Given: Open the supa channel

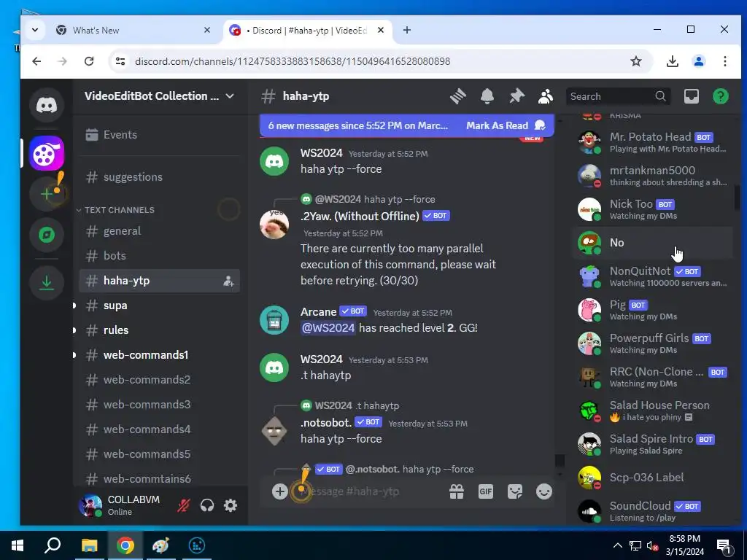Looking at the screenshot, I should [160, 306].
